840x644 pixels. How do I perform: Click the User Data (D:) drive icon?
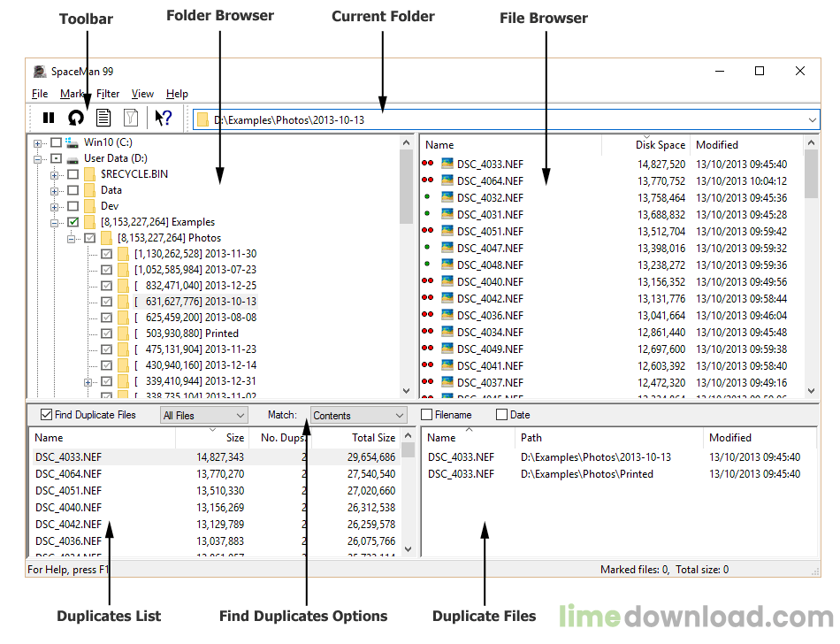pyautogui.click(x=73, y=159)
